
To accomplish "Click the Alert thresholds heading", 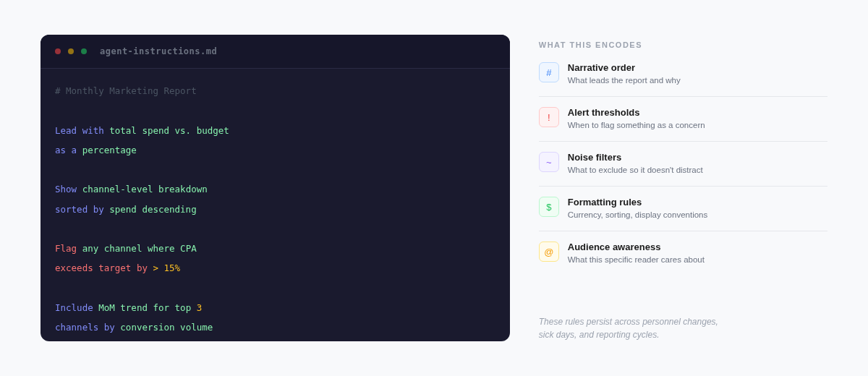I will [x=603, y=113].
